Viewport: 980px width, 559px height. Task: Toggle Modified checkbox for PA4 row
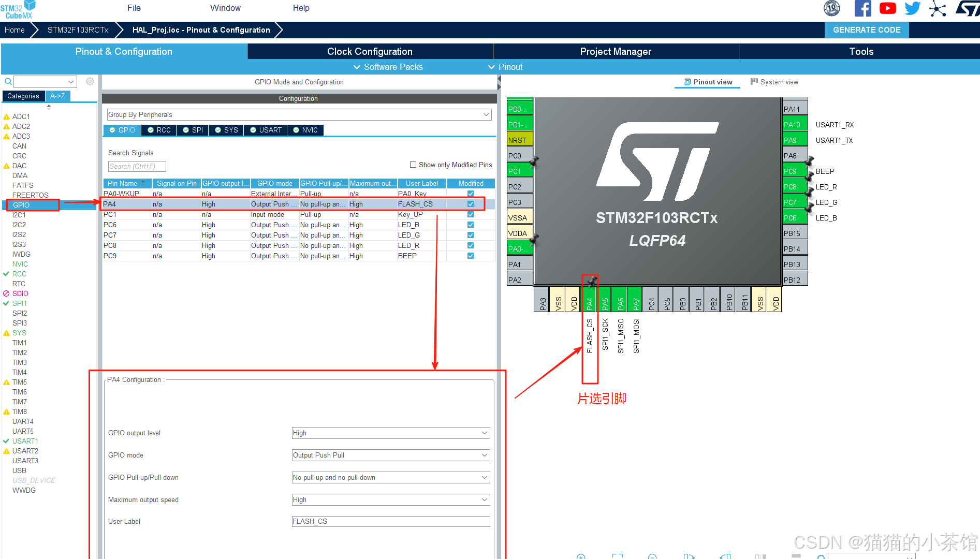point(471,204)
